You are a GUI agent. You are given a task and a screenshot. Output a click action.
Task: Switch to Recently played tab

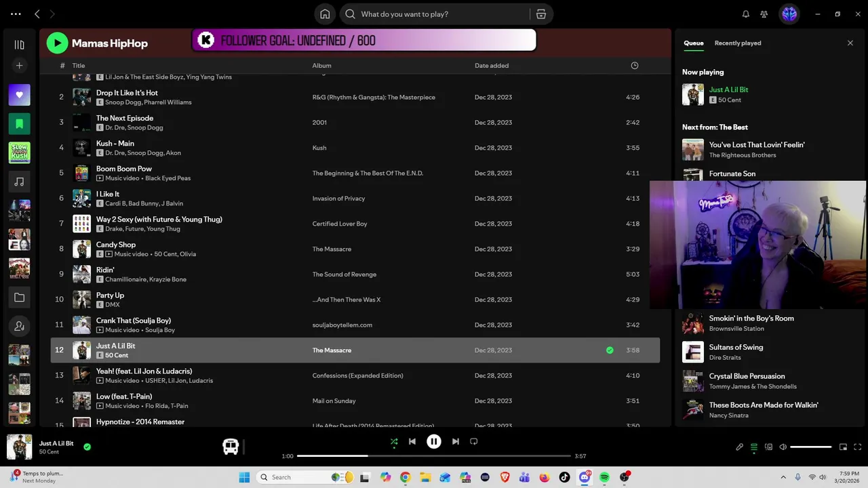(738, 43)
